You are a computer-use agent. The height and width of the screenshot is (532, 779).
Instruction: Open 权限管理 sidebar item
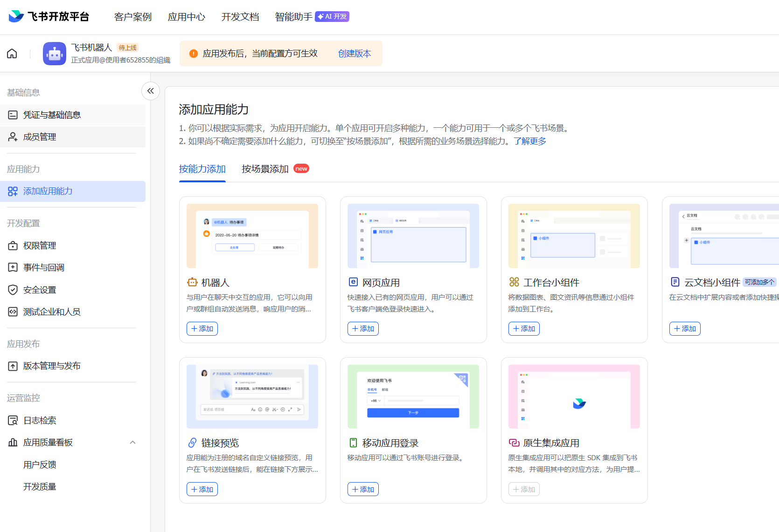[x=73, y=246]
